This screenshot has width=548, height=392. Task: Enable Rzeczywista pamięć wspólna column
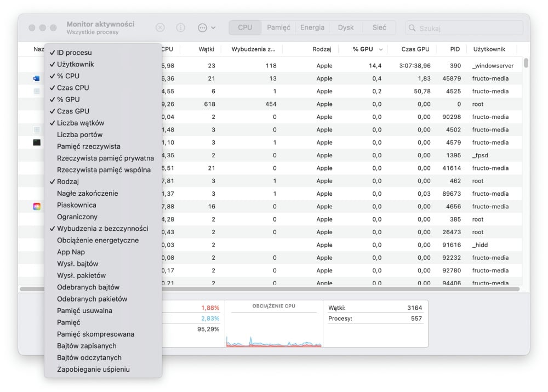point(103,169)
